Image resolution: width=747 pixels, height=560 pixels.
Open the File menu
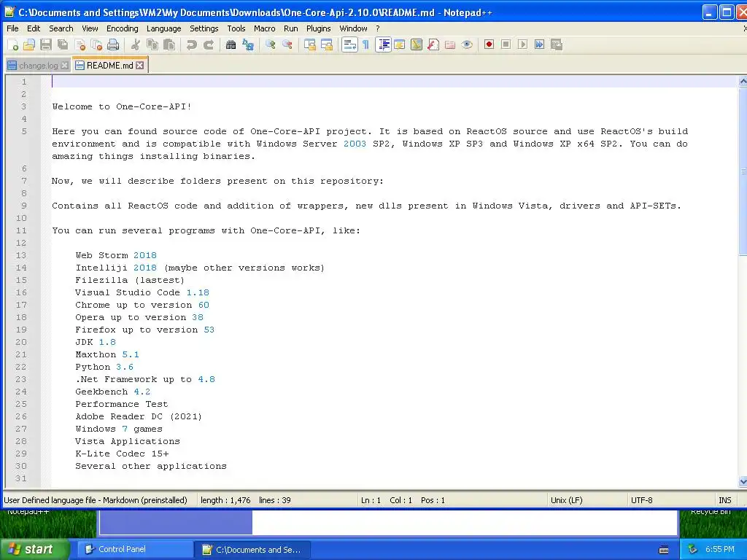pyautogui.click(x=13, y=28)
